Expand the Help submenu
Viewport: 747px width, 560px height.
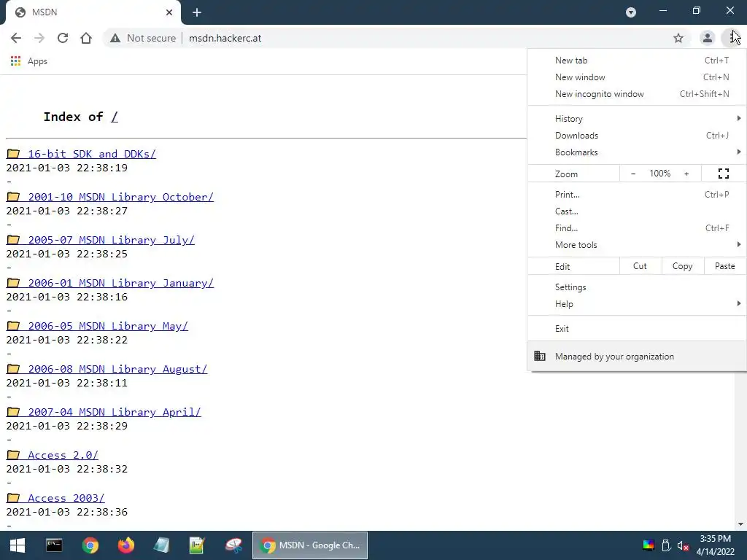pos(637,304)
